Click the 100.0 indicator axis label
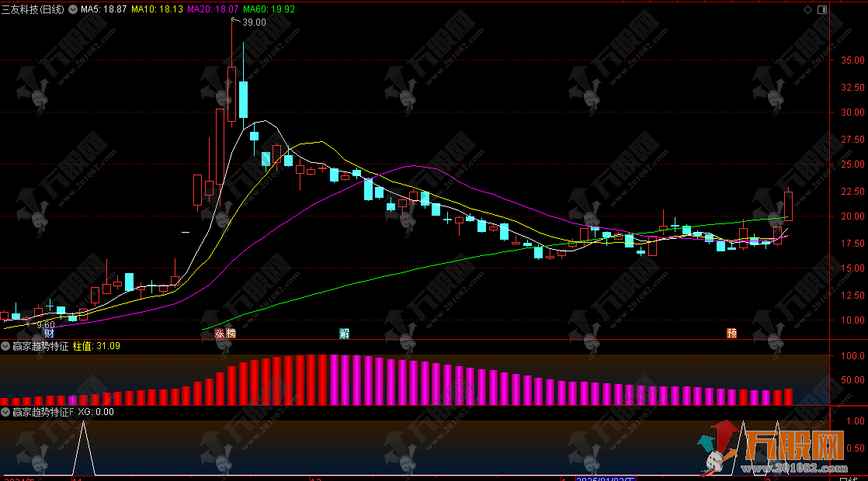 coord(852,355)
